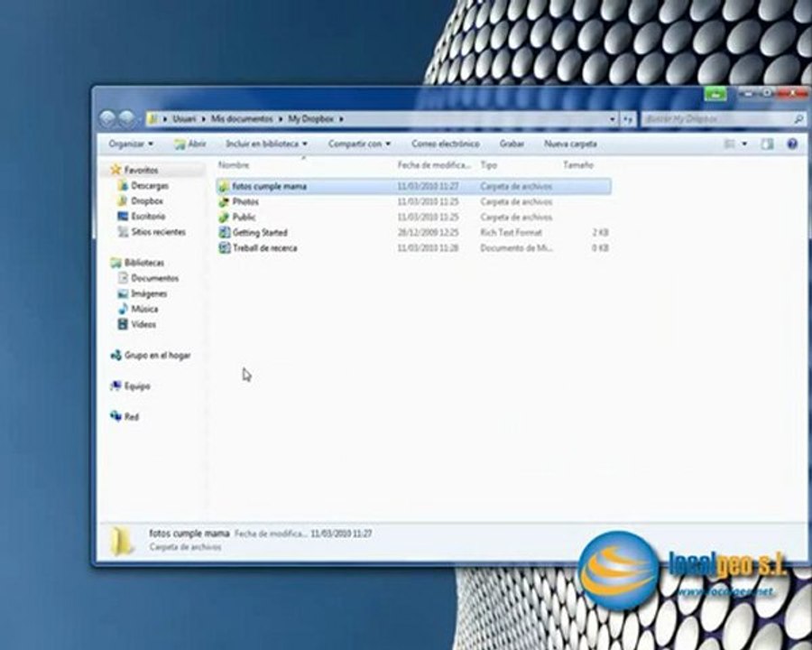Open Incluir en biblioteca dropdown
The image size is (812, 650).
[x=266, y=144]
